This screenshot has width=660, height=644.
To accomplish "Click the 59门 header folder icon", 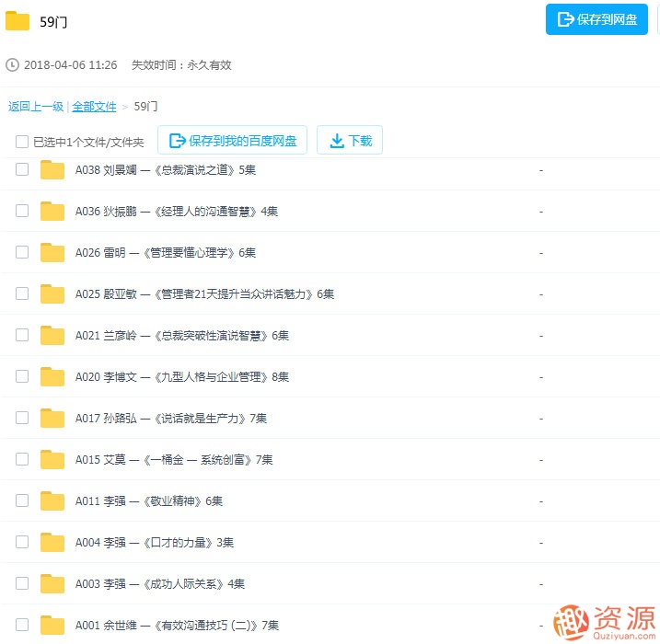I will pyautogui.click(x=17, y=21).
